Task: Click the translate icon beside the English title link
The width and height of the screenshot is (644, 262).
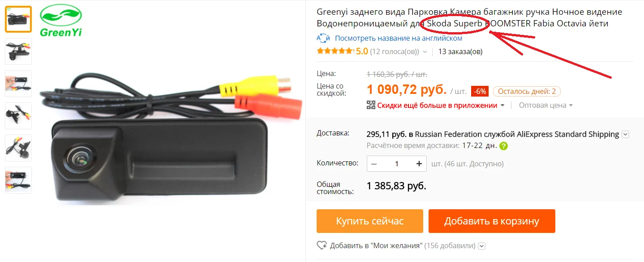Action: (323, 38)
